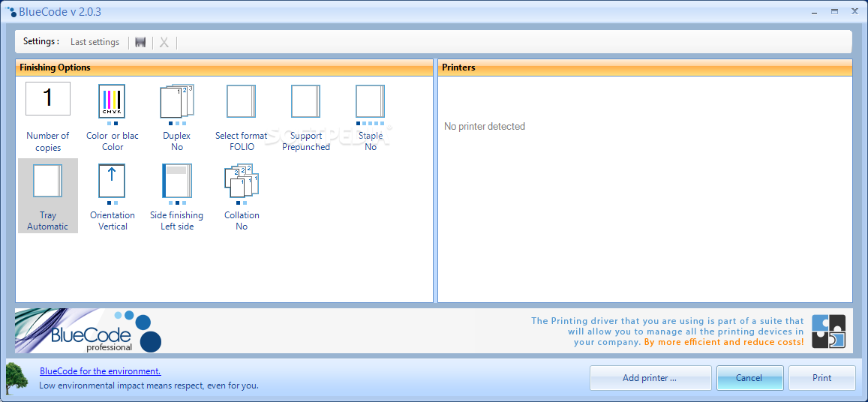
Task: Click the Cancel button
Action: 749,378
